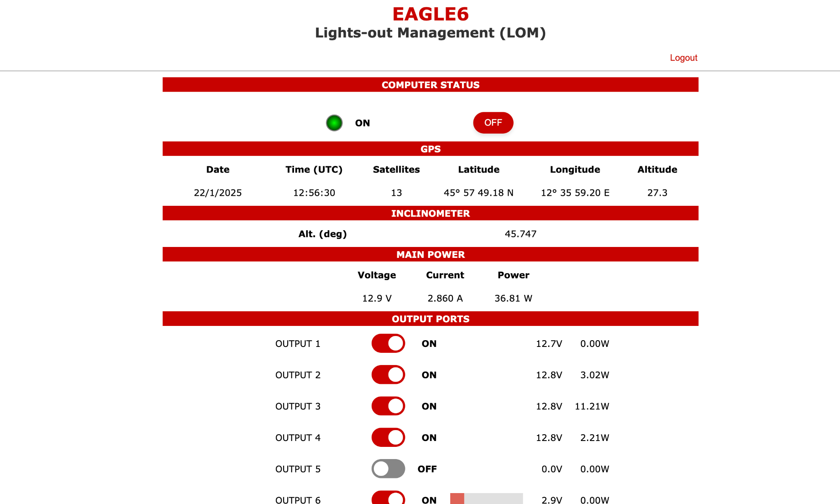Disable the OUTPUT 3 switch
840x504 pixels.
point(388,406)
